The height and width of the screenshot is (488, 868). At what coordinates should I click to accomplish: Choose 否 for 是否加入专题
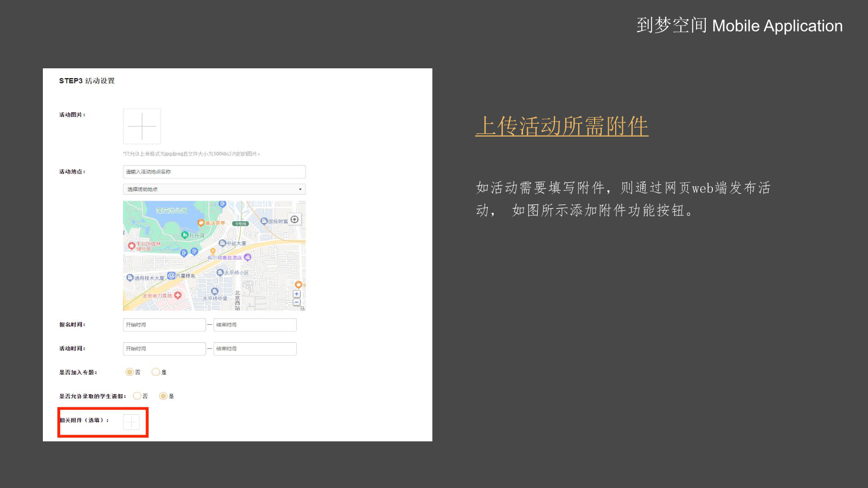tap(129, 372)
